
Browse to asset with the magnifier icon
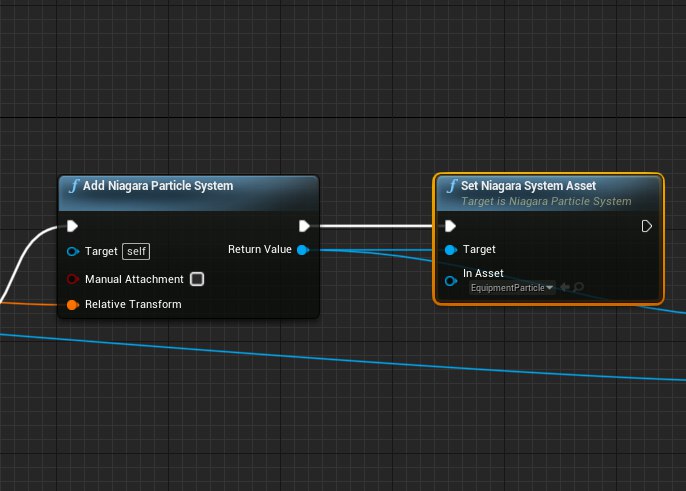[578, 287]
